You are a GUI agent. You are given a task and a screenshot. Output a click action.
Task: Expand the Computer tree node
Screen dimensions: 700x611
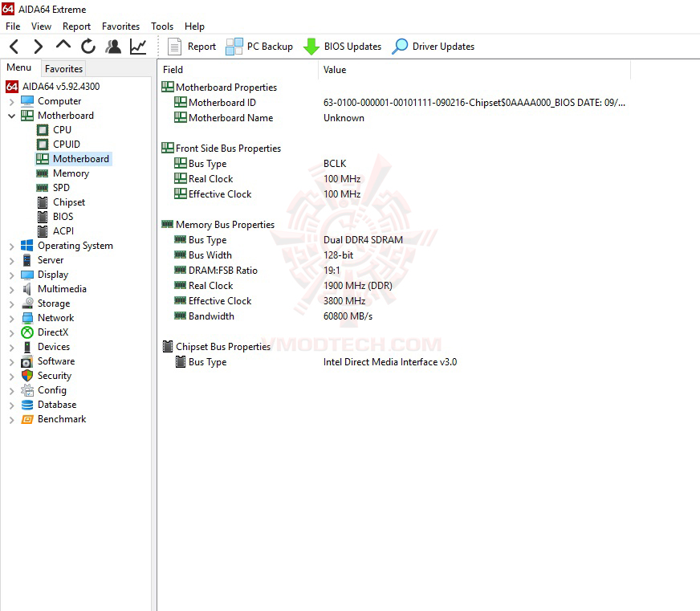click(11, 101)
